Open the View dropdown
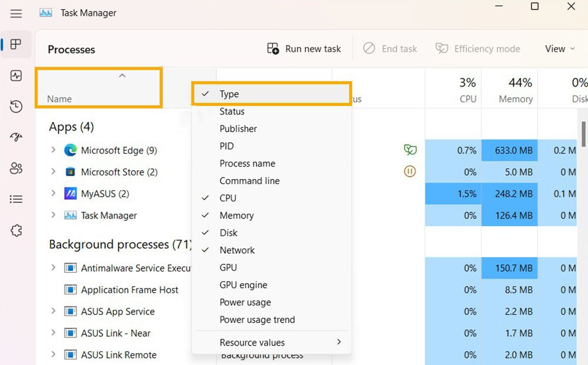 560,49
